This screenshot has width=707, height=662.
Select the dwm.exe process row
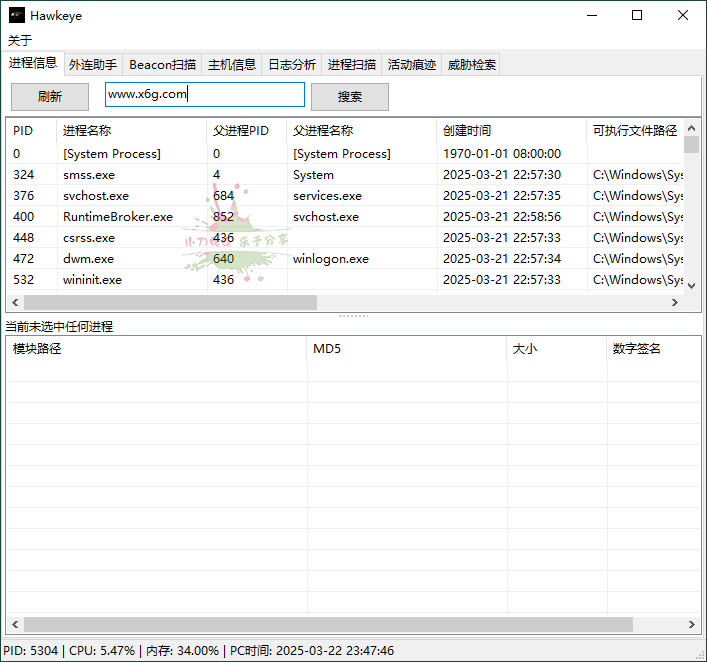click(88, 259)
